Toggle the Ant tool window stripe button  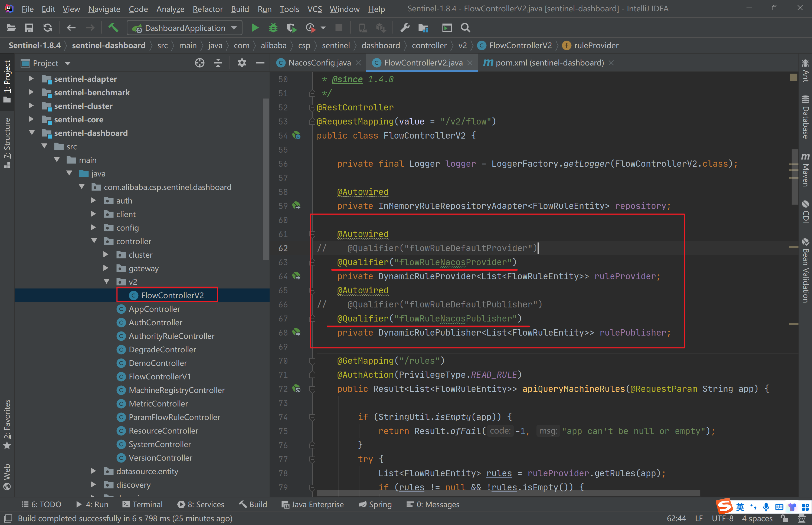pyautogui.click(x=805, y=71)
